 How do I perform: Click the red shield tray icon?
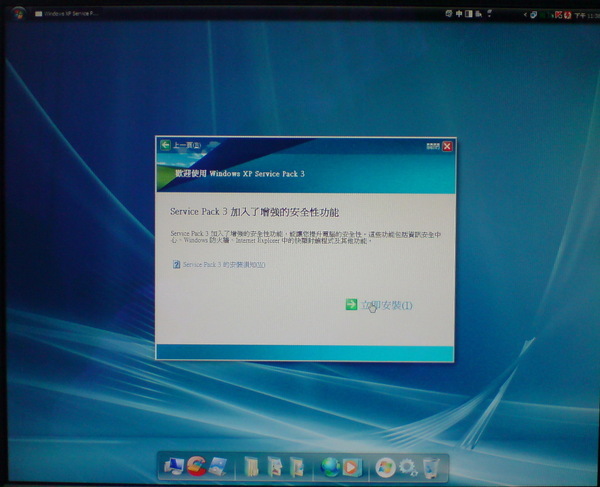567,15
